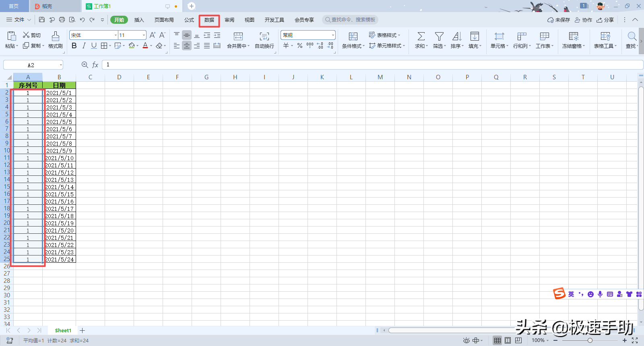The height and width of the screenshot is (346, 644).
Task: Open the File (文件) menu dropdown
Action: pos(19,20)
